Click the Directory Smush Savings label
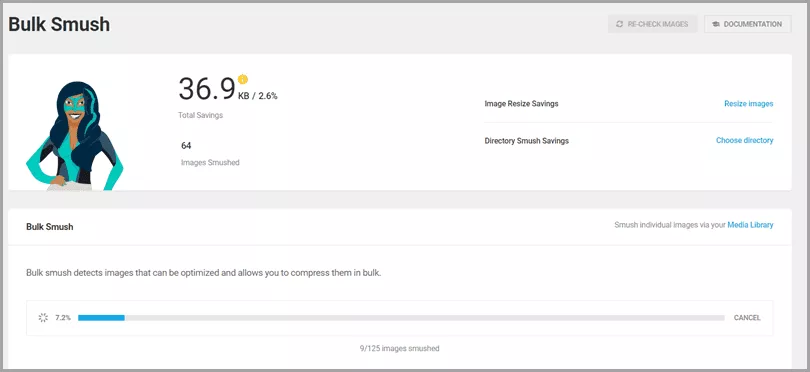 click(x=526, y=141)
